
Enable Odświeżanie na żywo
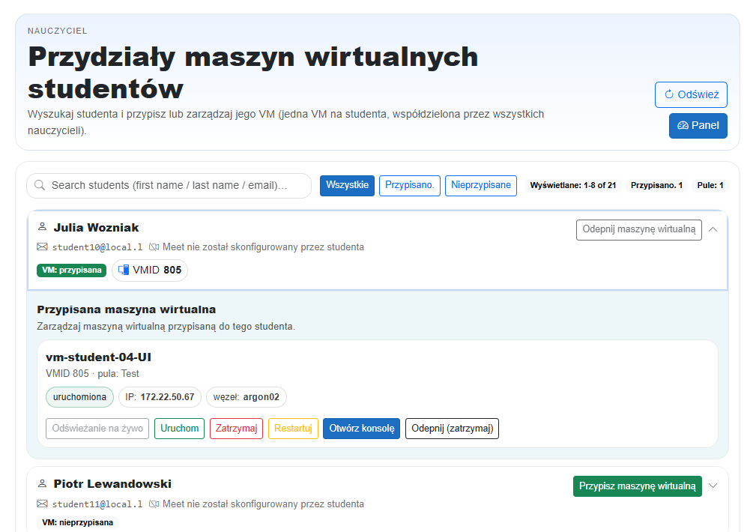97,428
